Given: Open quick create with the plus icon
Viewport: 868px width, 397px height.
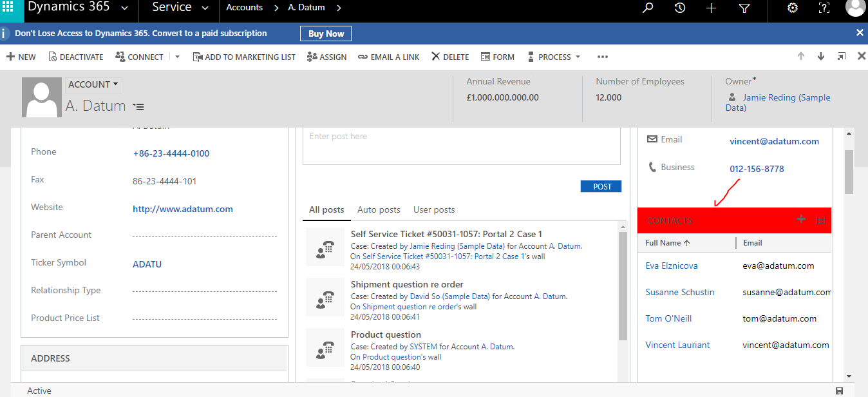Looking at the screenshot, I should pyautogui.click(x=711, y=8).
